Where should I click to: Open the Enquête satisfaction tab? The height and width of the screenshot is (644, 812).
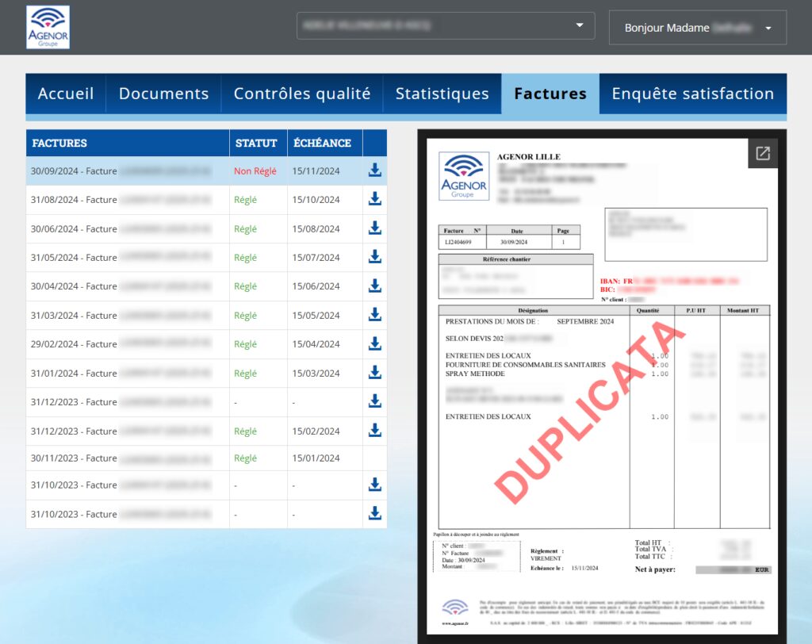(693, 94)
